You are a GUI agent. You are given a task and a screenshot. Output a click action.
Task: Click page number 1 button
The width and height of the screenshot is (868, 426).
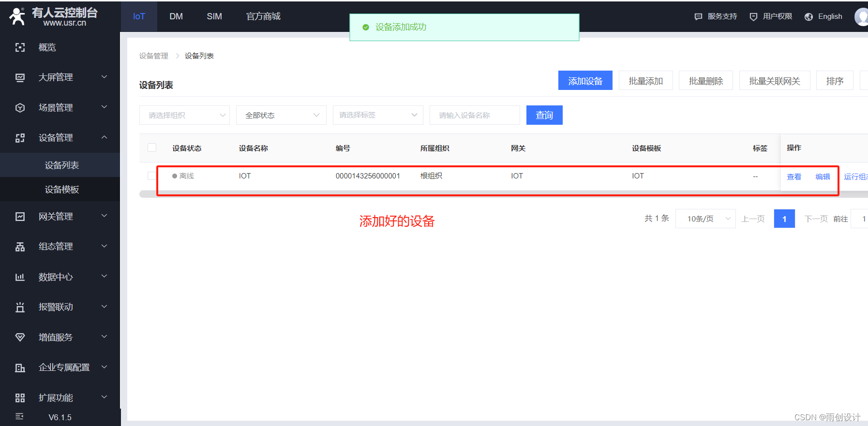[784, 219]
